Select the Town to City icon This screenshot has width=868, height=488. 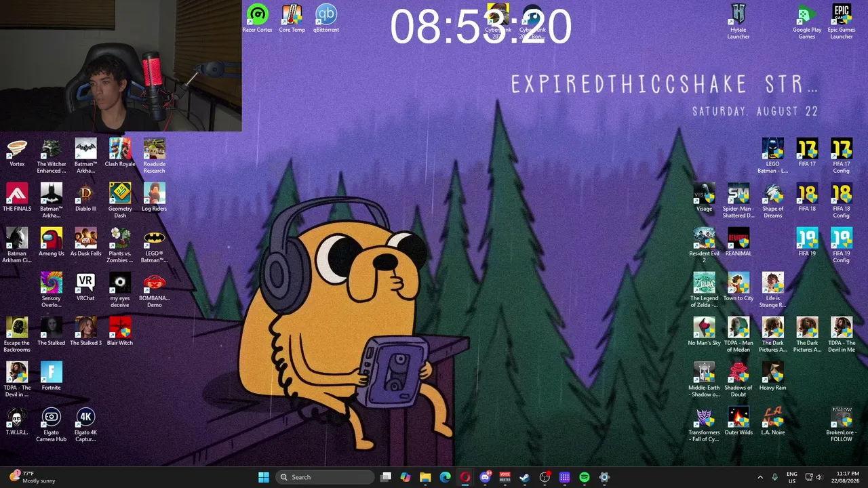738,287
